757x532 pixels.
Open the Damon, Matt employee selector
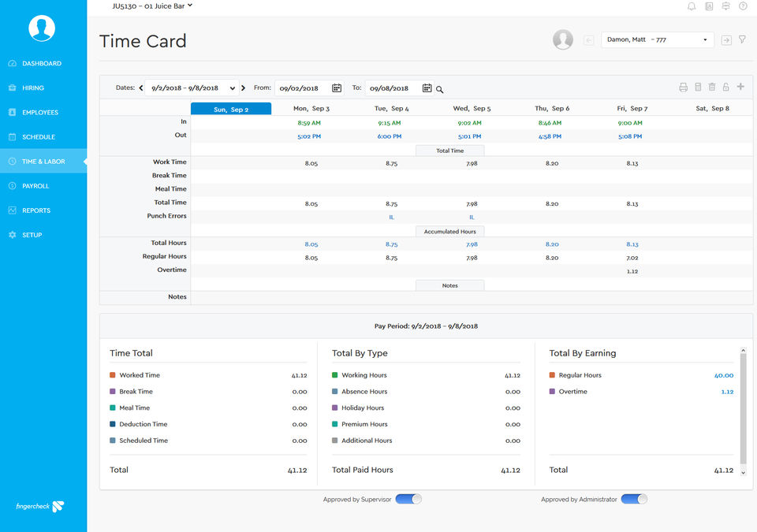pos(657,39)
